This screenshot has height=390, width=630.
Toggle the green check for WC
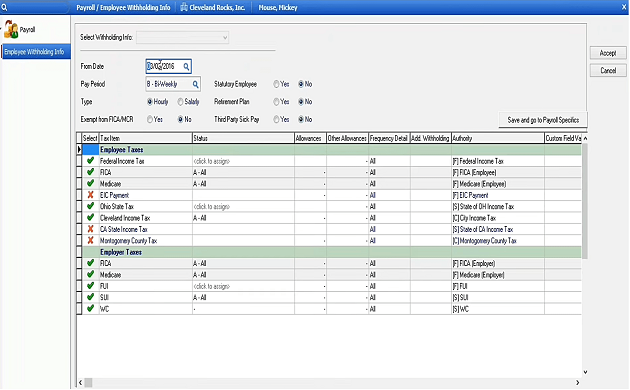coord(90,309)
